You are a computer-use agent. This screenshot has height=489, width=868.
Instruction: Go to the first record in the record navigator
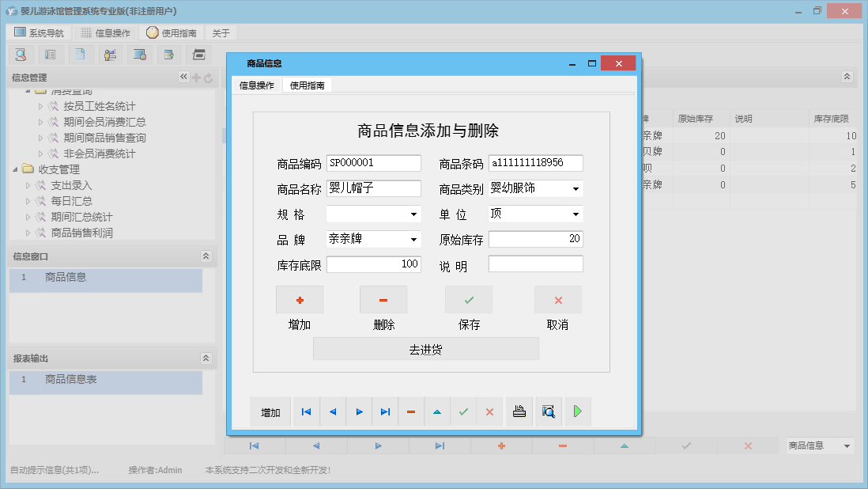[307, 411]
